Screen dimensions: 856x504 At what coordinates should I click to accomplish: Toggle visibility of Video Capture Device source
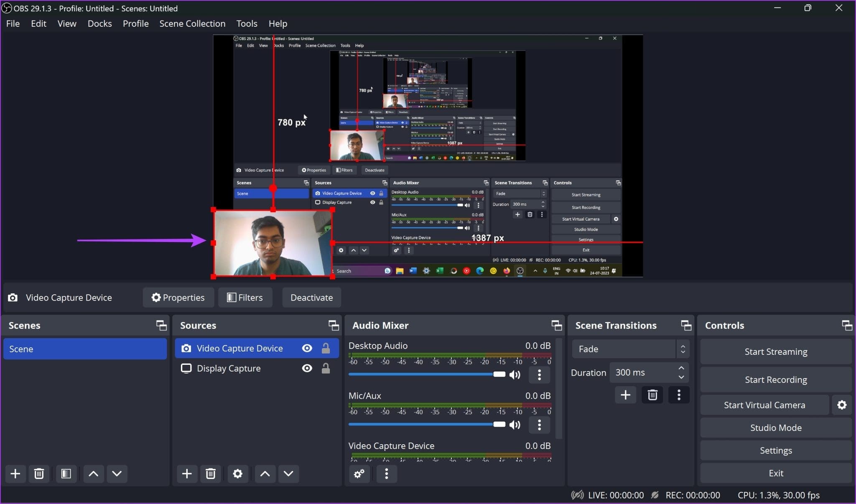(306, 348)
